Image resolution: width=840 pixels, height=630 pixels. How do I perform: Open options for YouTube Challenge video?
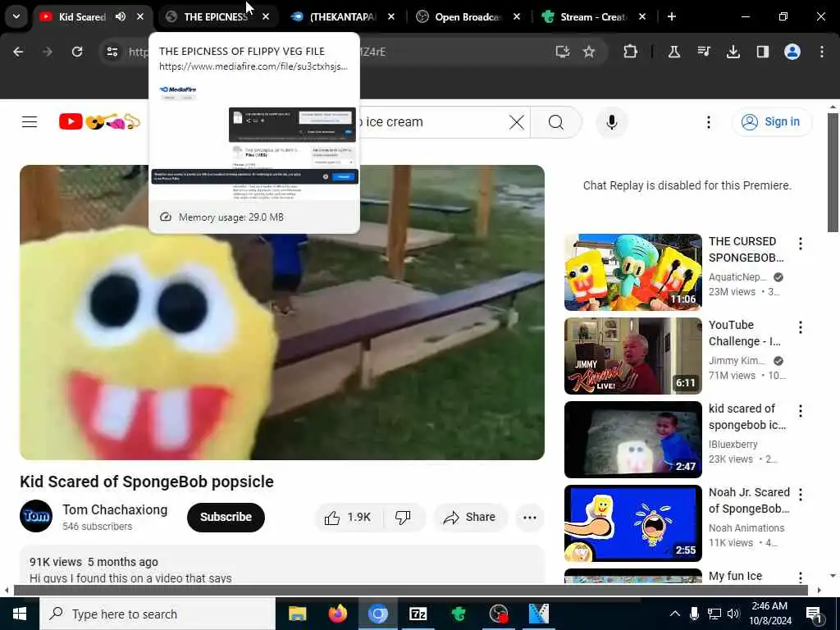click(801, 327)
